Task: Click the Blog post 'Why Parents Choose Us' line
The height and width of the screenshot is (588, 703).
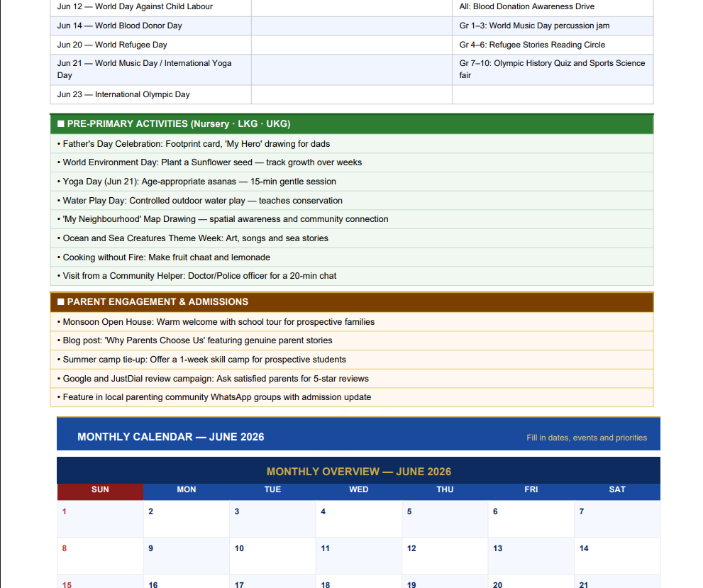Action: click(352, 340)
